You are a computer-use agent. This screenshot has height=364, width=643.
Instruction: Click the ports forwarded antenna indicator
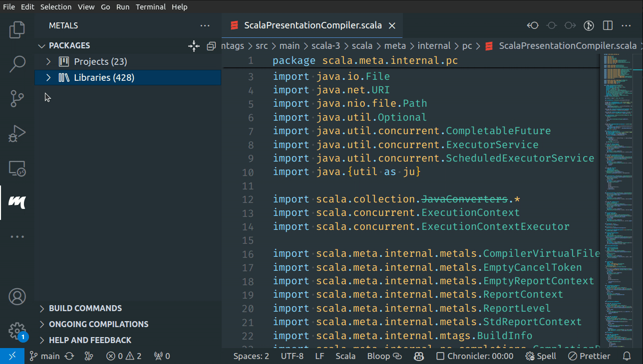pyautogui.click(x=162, y=356)
